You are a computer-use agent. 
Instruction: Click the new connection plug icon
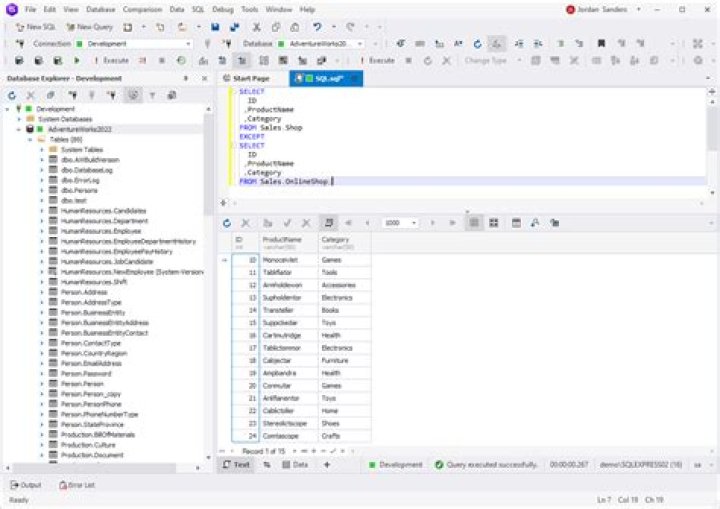pyautogui.click(x=20, y=44)
